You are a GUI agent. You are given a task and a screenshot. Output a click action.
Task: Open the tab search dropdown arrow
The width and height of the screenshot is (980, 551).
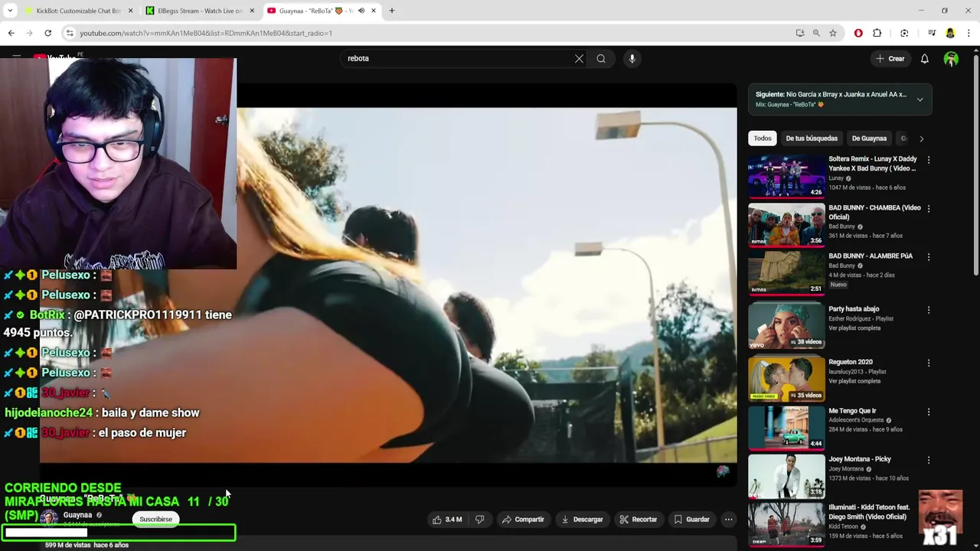10,11
